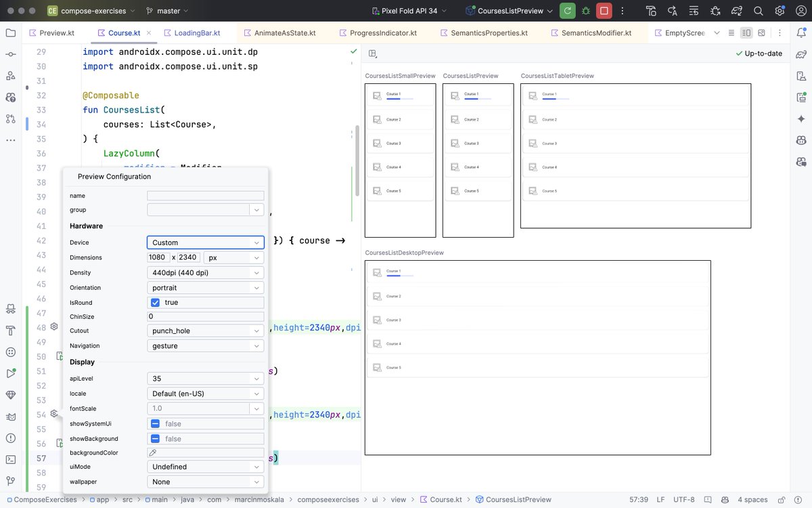Switch editor to Split view mode icon
Image resolution: width=812 pixels, height=508 pixels.
click(746, 33)
